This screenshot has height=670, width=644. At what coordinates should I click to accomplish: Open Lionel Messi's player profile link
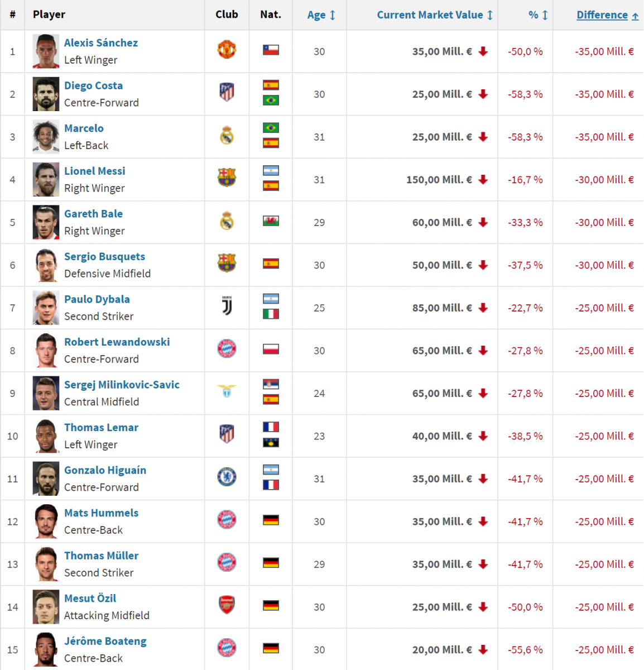tap(95, 171)
